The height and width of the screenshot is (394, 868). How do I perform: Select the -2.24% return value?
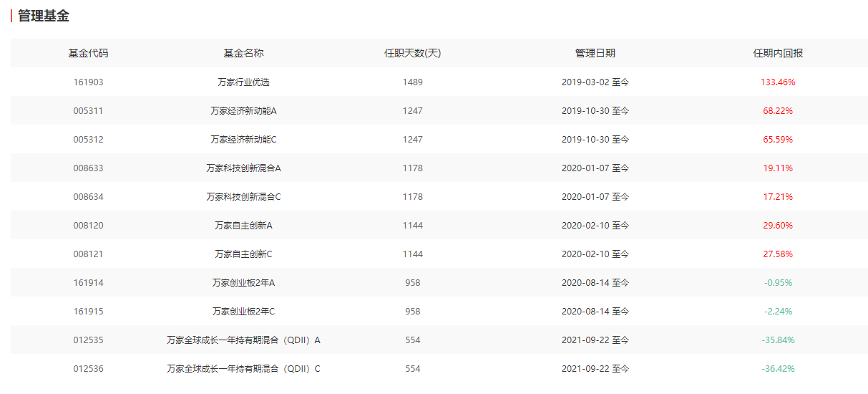click(x=778, y=312)
